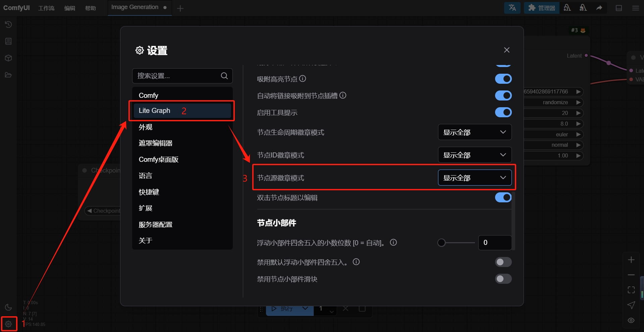The height and width of the screenshot is (332, 644).
Task: Open the node library list panel
Action: 8,41
